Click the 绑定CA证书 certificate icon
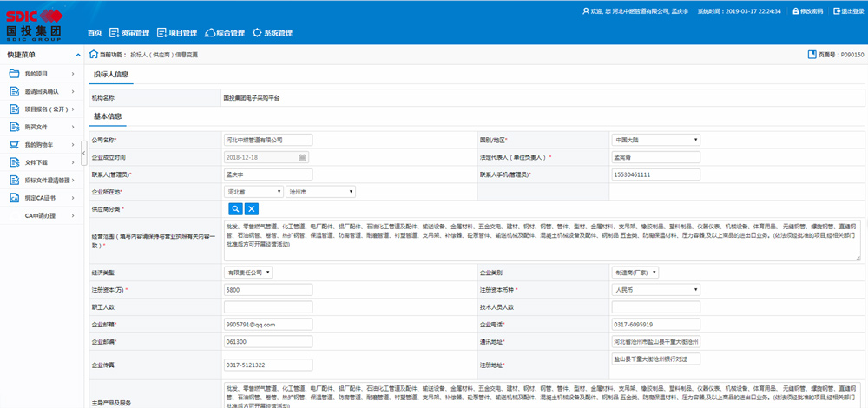868x408 pixels. point(14,198)
